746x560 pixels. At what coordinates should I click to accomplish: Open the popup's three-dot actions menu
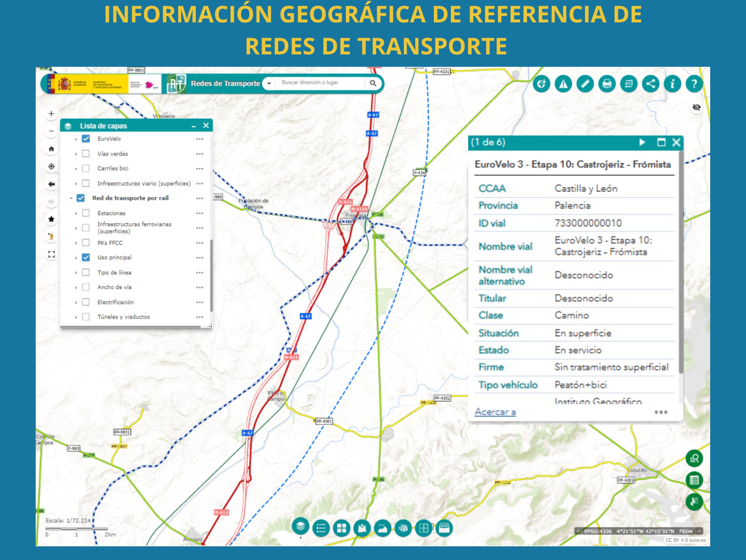tap(661, 412)
